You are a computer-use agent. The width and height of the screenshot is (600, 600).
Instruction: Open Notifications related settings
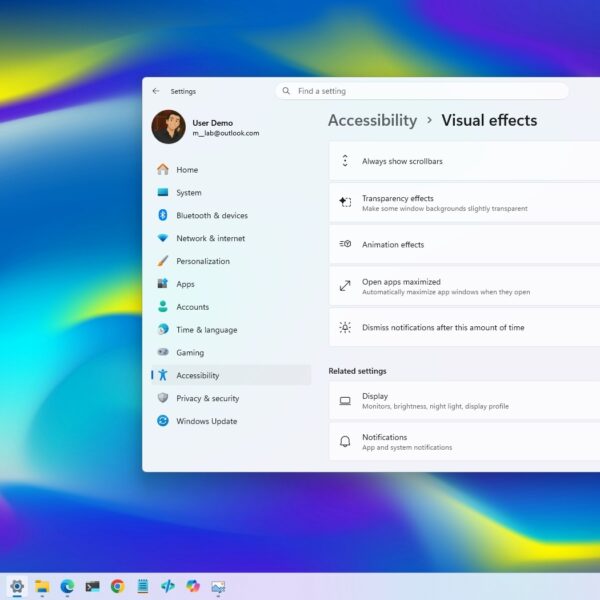[x=465, y=442]
